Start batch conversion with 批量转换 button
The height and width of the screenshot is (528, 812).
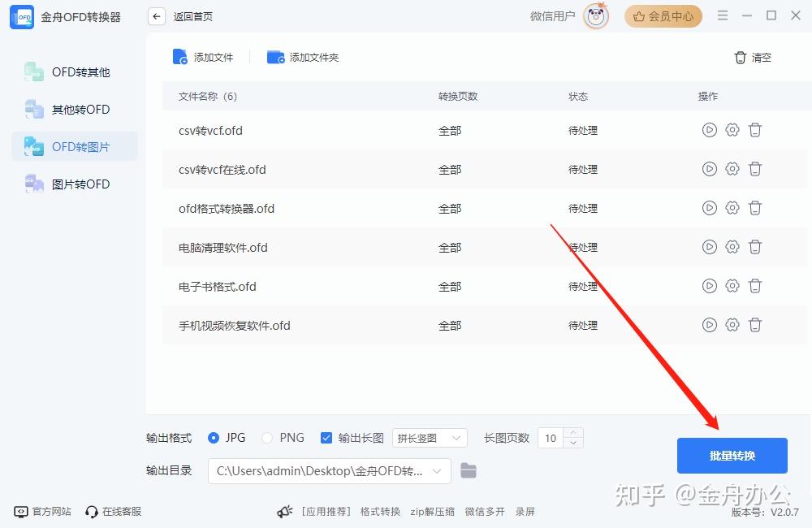coord(732,456)
